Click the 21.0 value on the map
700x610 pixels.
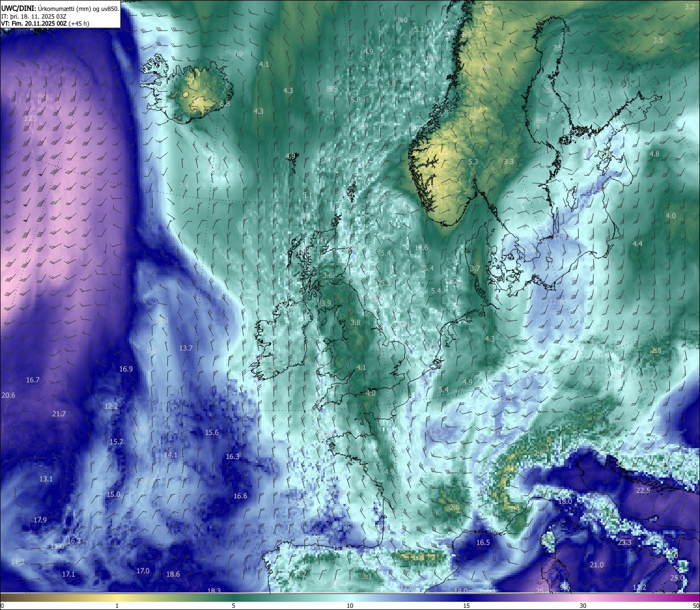coord(597,565)
